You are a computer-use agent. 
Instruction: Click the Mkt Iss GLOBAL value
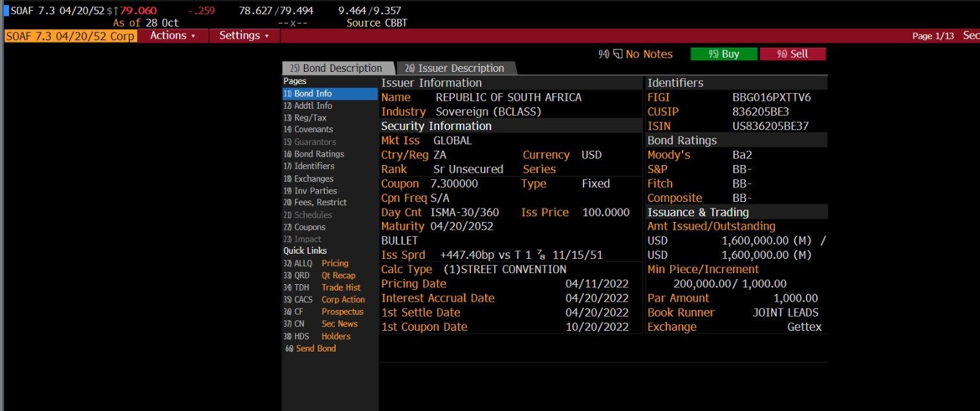tap(453, 140)
